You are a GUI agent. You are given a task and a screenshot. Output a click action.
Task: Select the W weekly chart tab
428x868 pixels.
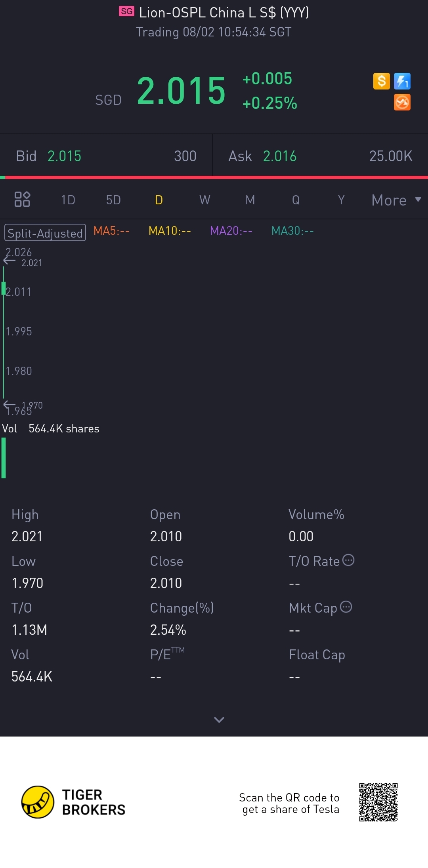pyautogui.click(x=205, y=200)
